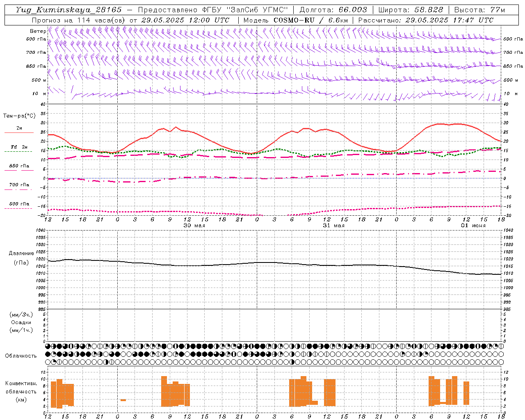This screenshot has height=420, width=525.
Task: Click the Осадки panel label
Action: pos(21,322)
